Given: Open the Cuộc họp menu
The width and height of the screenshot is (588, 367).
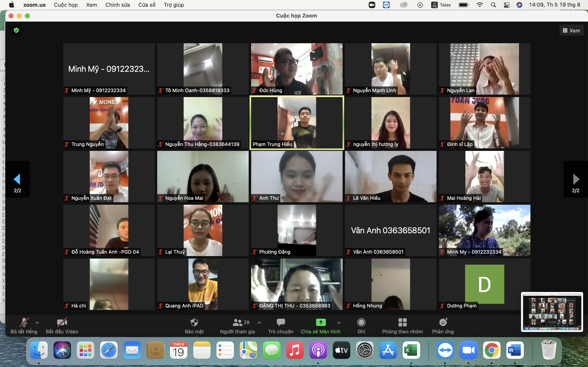Looking at the screenshot, I should click(x=66, y=5).
